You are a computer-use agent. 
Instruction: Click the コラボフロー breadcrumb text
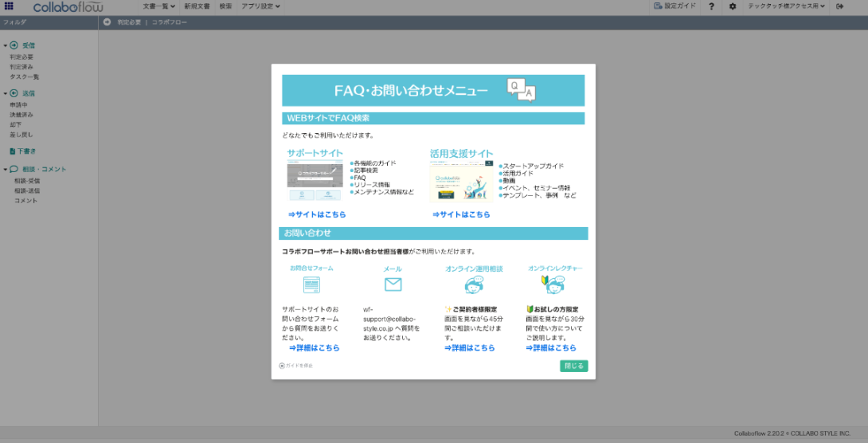pos(170,22)
